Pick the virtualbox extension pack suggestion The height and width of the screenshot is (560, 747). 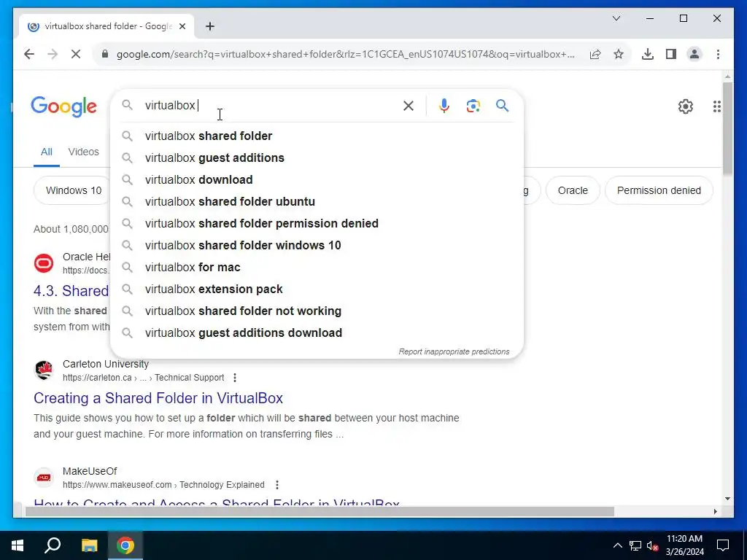317,289
